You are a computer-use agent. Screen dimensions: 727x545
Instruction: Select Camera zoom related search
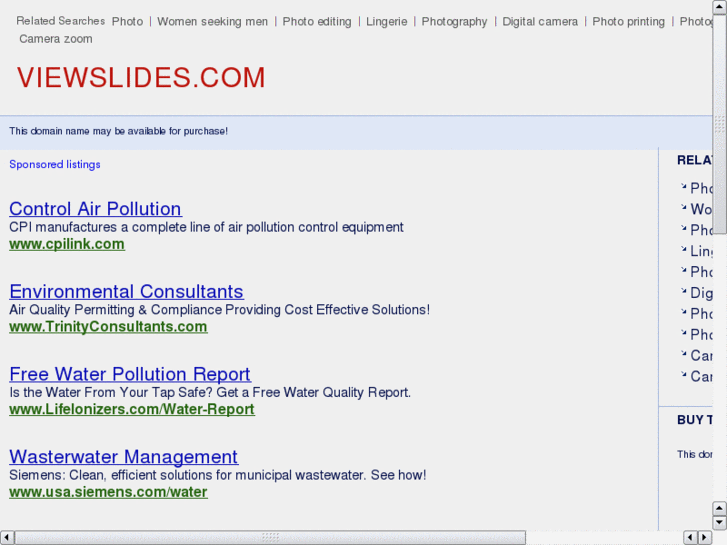[56, 39]
